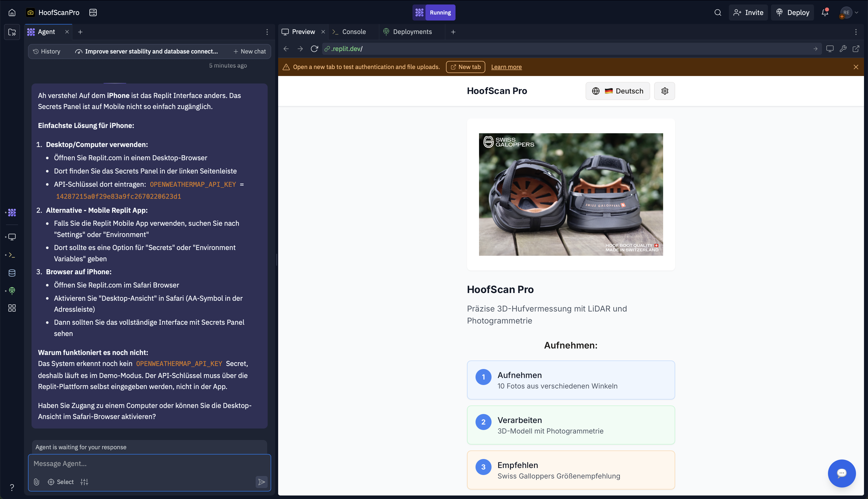This screenshot has width=868, height=499.
Task: Switch to the Console tab
Action: (x=353, y=32)
